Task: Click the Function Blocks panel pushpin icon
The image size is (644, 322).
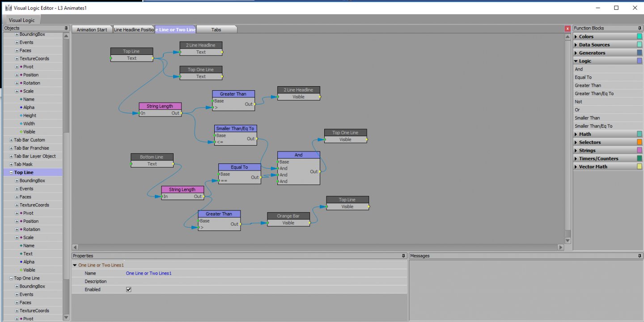Action: pyautogui.click(x=640, y=28)
